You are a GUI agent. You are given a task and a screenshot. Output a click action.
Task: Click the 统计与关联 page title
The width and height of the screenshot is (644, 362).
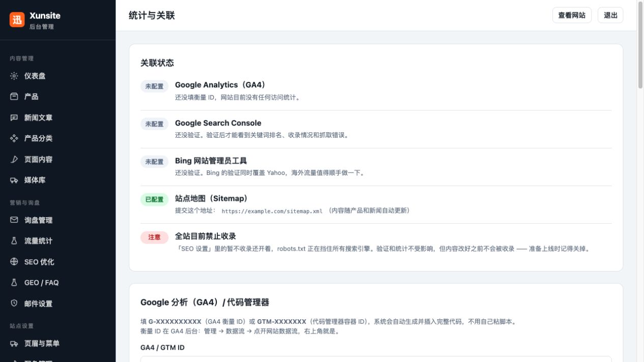coord(152,15)
